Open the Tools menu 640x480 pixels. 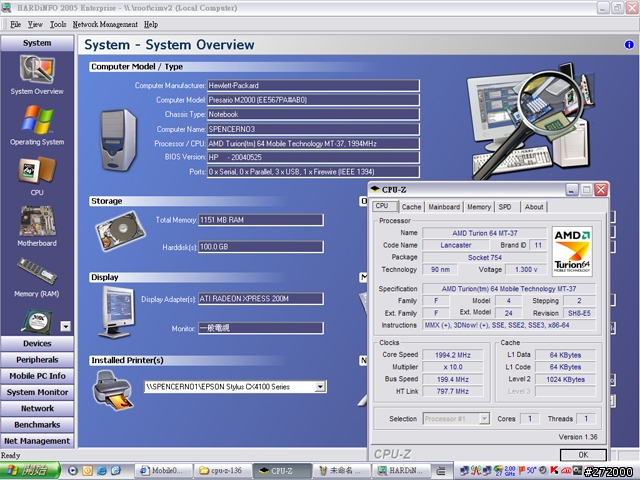pyautogui.click(x=58, y=24)
